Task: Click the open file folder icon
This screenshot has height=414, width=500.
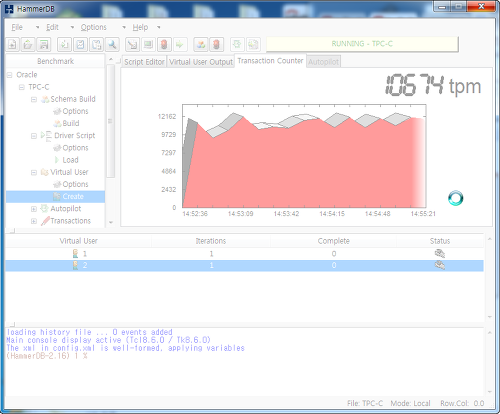Action: click(x=28, y=44)
